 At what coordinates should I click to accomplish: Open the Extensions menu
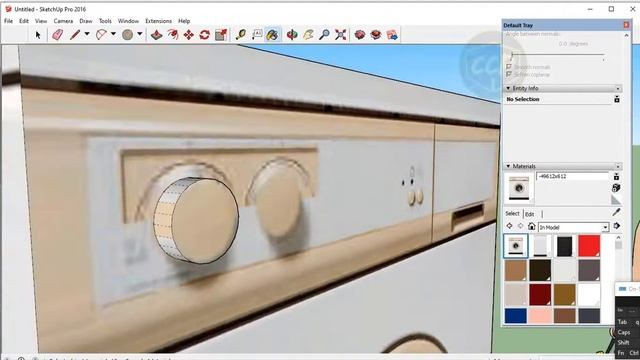coord(158,21)
